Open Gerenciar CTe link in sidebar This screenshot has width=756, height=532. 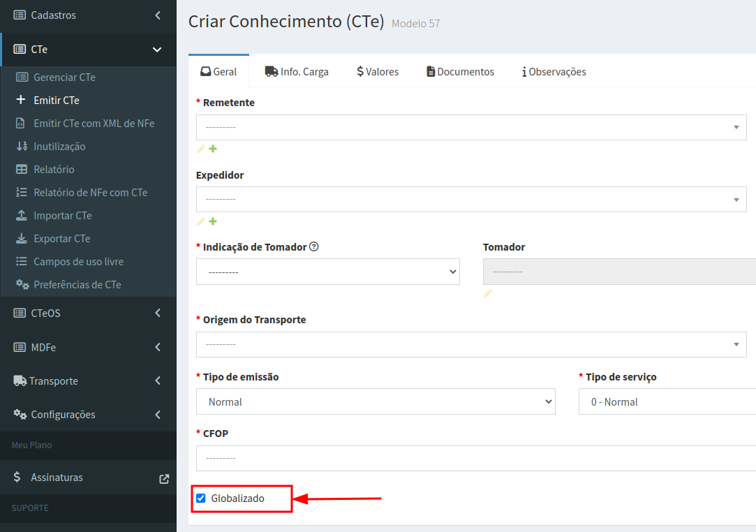pos(64,77)
